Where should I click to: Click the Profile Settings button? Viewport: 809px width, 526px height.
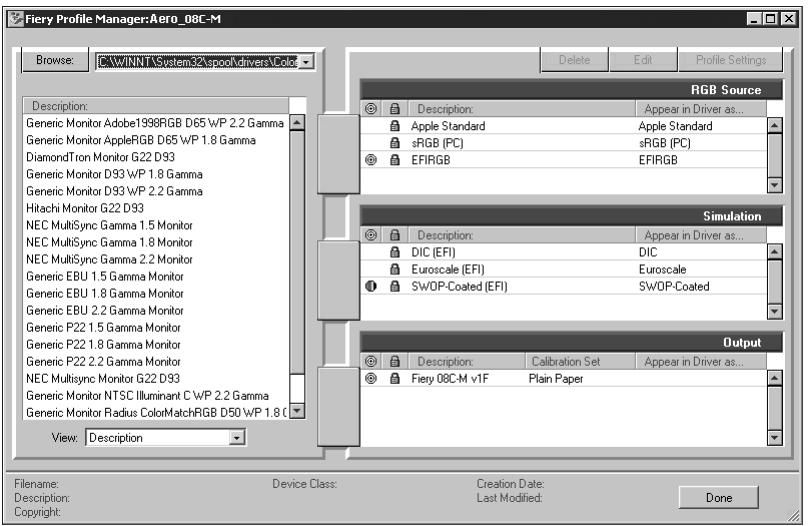coord(731,60)
